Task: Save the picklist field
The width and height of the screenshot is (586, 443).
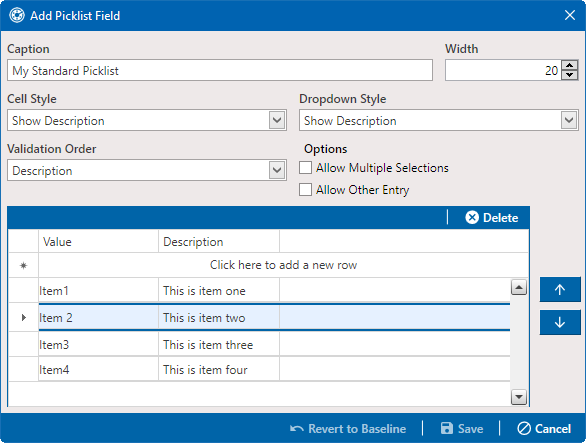Action: (x=462, y=428)
